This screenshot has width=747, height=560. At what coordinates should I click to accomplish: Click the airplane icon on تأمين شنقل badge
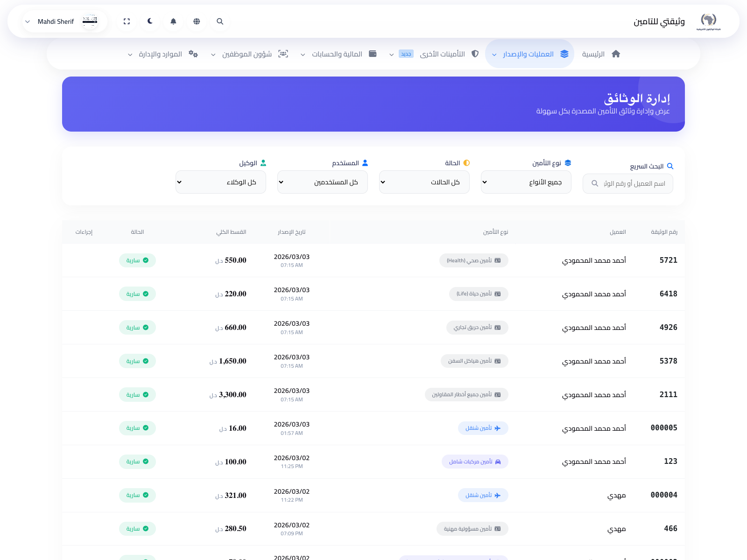498,428
